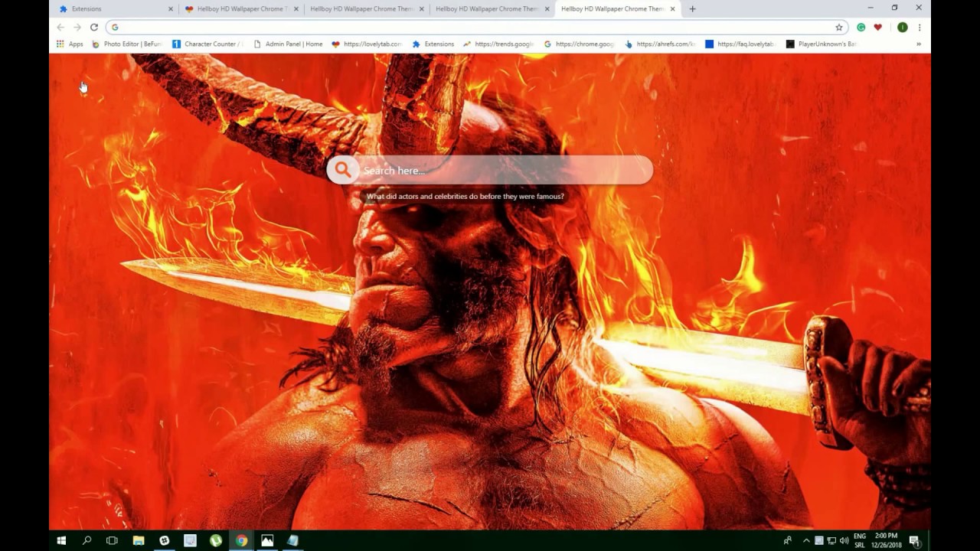
Task: Open Extensions bookmark in bookmarks bar
Action: [433, 44]
